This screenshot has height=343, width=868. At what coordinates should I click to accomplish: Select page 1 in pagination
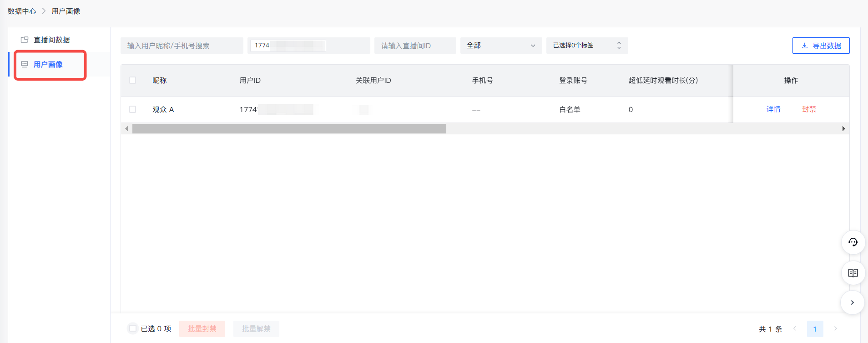click(x=815, y=328)
